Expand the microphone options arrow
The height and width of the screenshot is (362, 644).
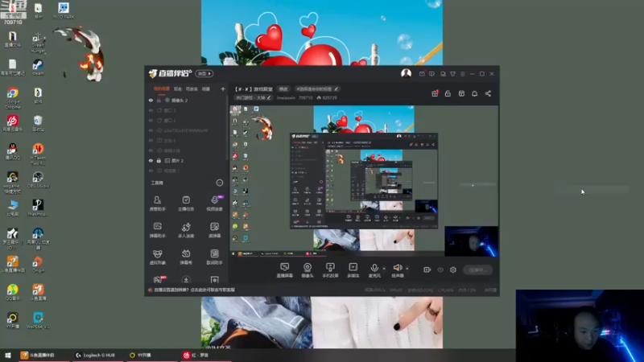click(384, 269)
